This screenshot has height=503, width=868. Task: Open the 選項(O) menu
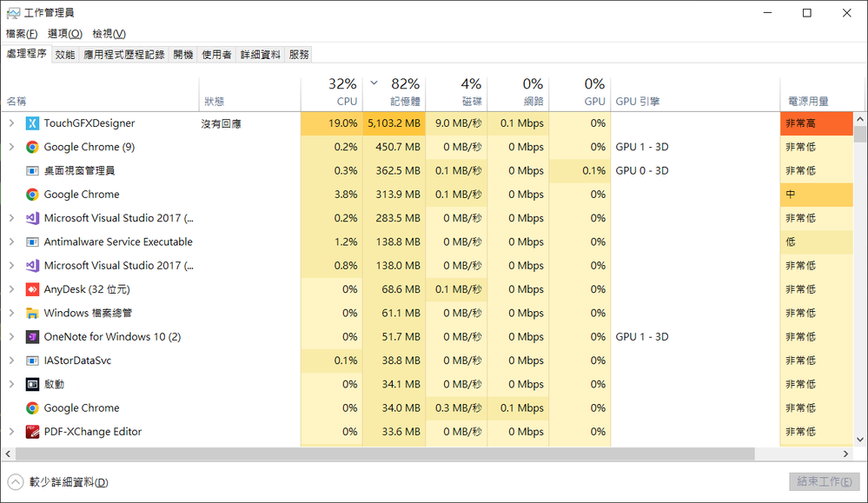(65, 34)
